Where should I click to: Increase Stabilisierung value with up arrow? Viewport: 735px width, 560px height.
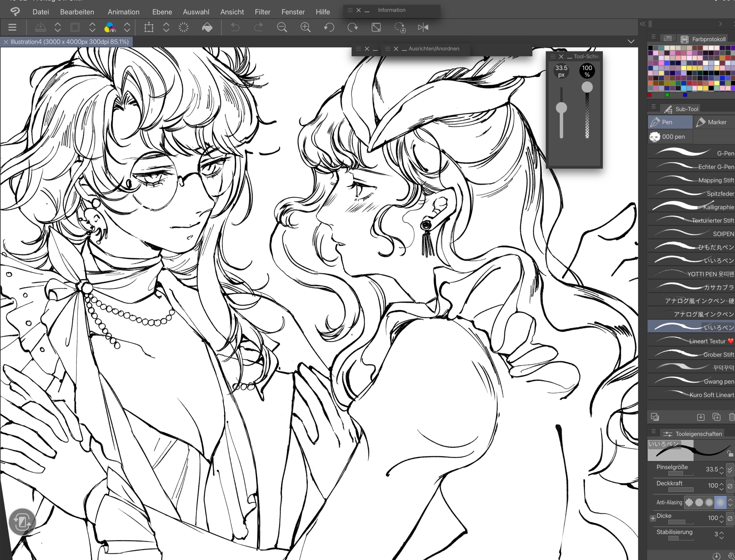(x=722, y=532)
